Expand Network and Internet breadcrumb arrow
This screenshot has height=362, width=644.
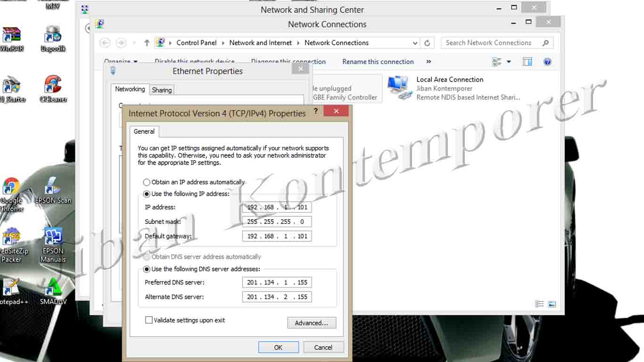[298, 43]
